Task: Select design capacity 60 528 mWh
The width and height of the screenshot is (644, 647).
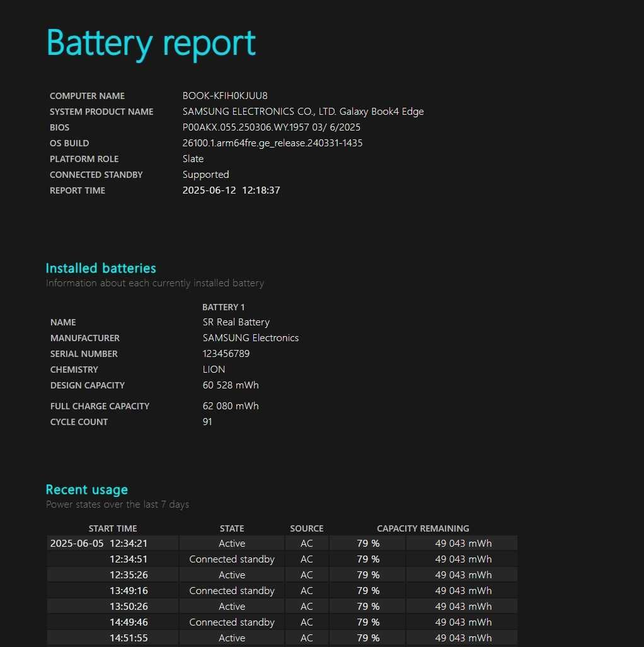Action: (231, 385)
